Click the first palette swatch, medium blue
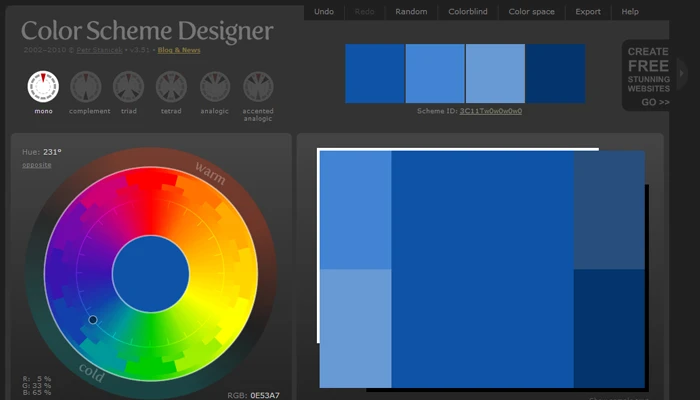700x400 pixels. point(375,74)
